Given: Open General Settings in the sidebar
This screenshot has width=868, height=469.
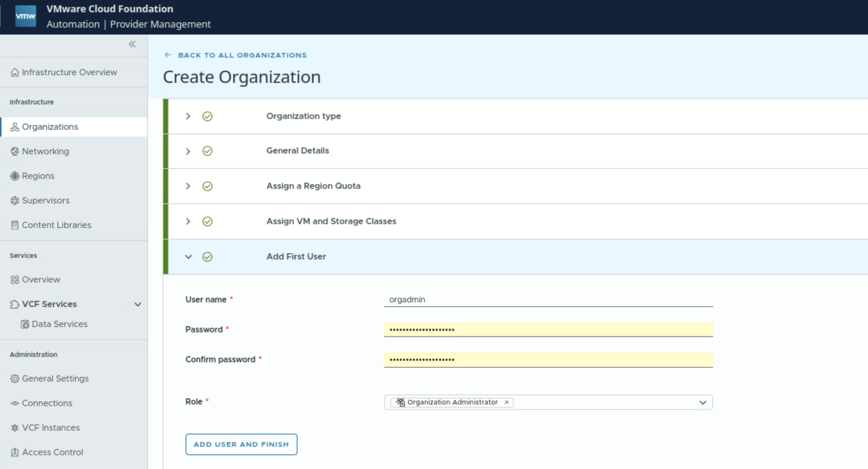Looking at the screenshot, I should tap(55, 378).
